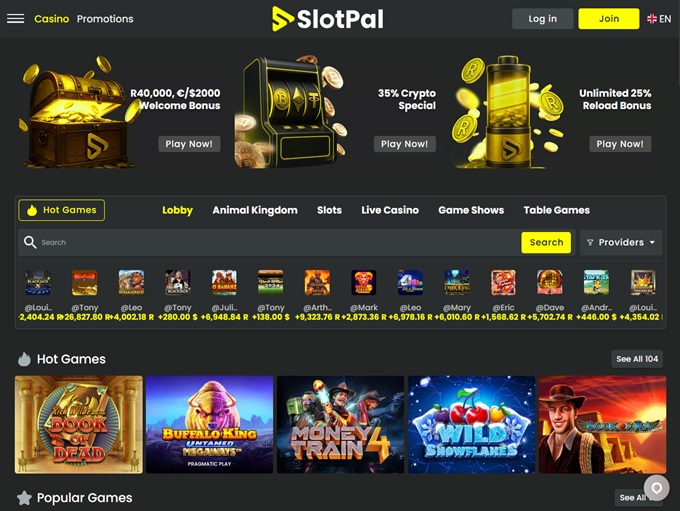Click the yellow Join button
680x511 pixels.
[x=609, y=19]
